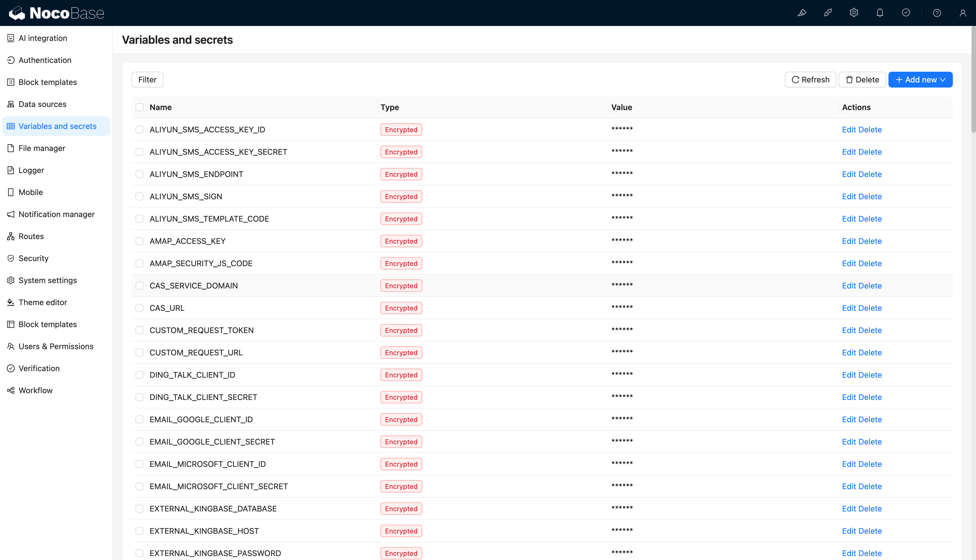Click masked value of ALIYUN_SMS_ACCESS_KEY_SECRET
The width and height of the screenshot is (976, 560).
point(622,151)
